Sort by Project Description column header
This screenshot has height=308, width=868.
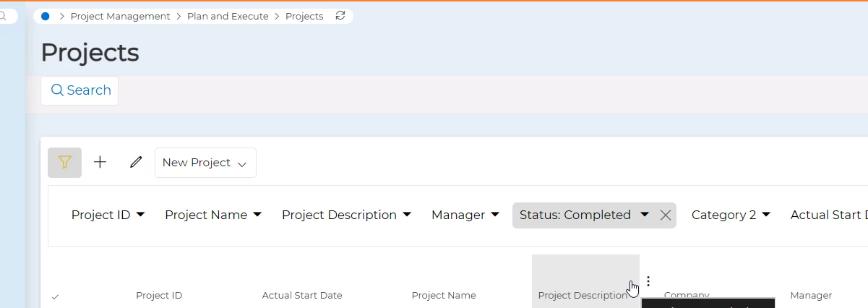click(583, 296)
